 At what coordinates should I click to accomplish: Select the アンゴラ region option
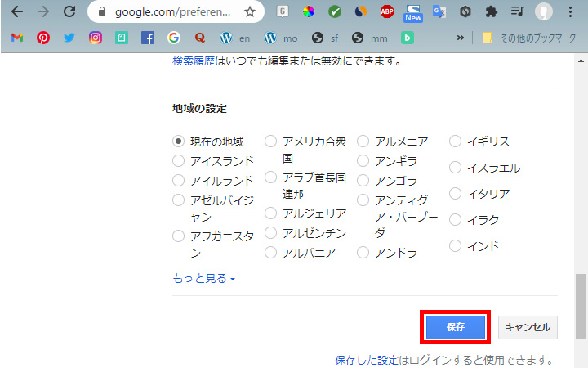(x=363, y=180)
